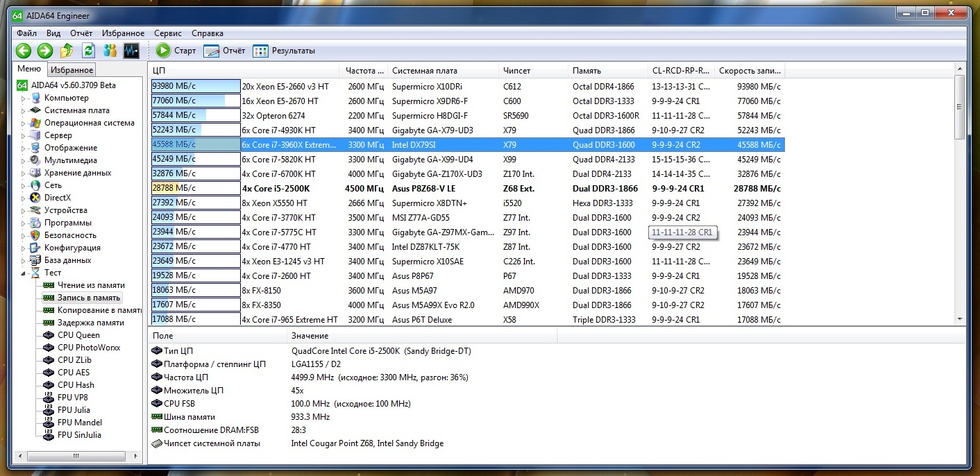This screenshot has width=980, height=476.
Task: Select the AIDA64 v5.60.3709 Beta root icon
Action: pyautogui.click(x=22, y=85)
